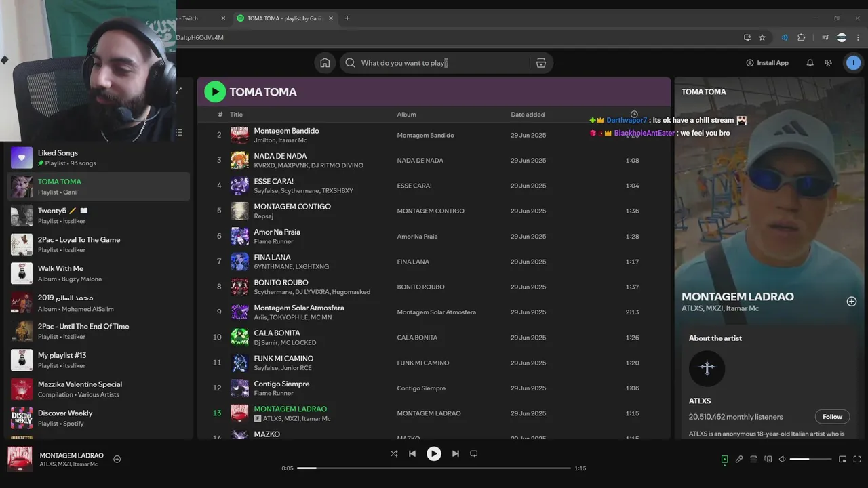Screen dimensions: 868x488
Task: Open Mazzika Valentine Special compilation
Action: pyautogui.click(x=98, y=389)
